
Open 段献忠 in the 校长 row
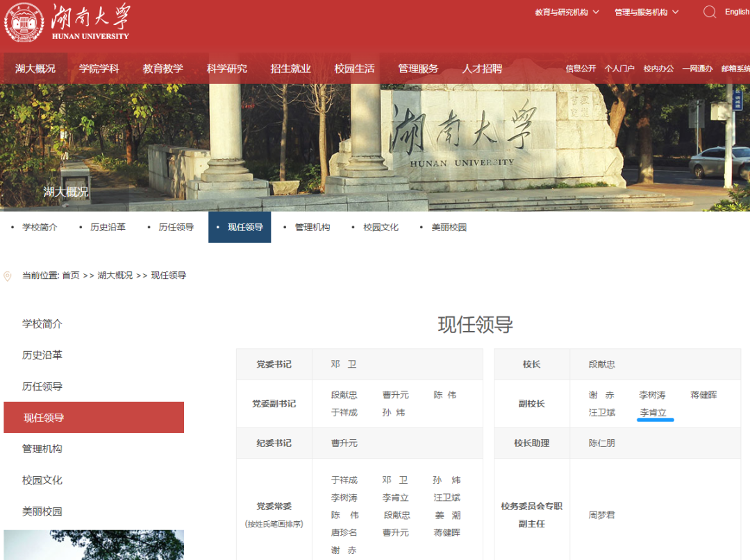(x=601, y=364)
